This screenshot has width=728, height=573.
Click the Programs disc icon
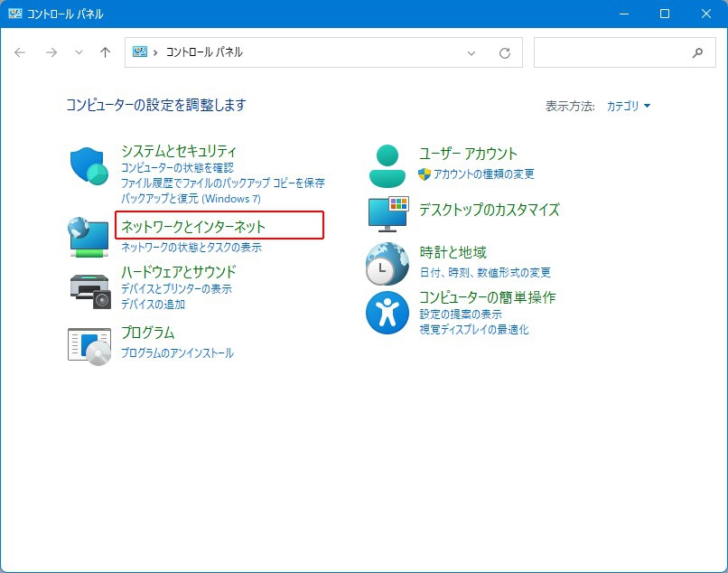pyautogui.click(x=89, y=344)
